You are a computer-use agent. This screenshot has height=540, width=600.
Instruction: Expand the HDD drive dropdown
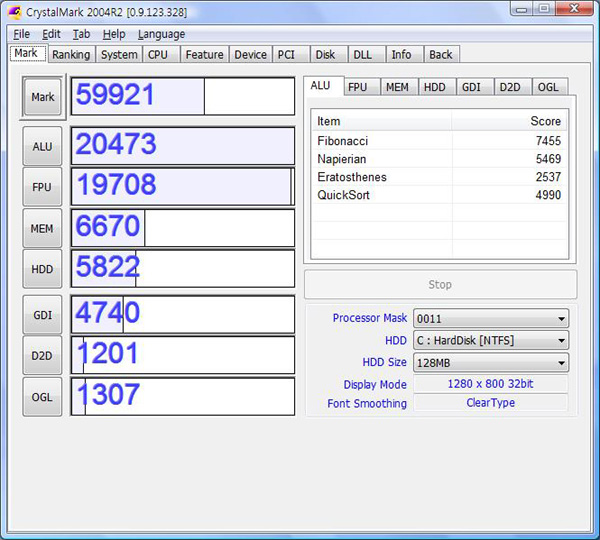click(x=491, y=340)
